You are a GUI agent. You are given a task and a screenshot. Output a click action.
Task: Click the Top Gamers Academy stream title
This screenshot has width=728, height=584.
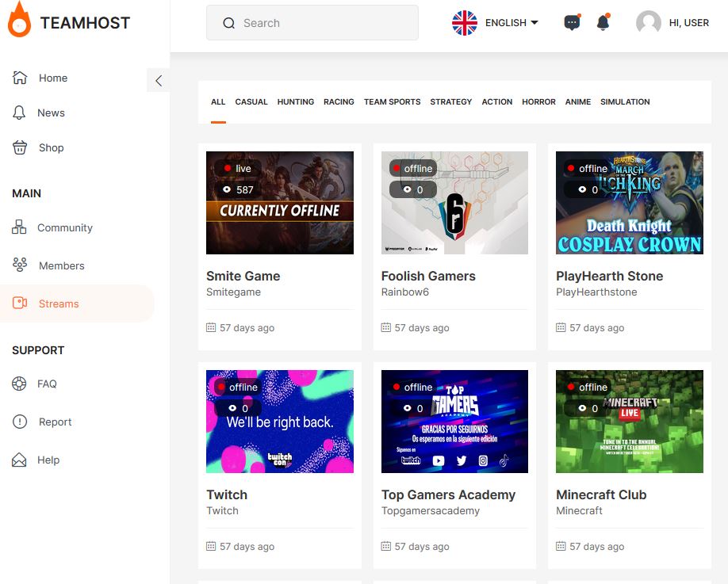(449, 494)
